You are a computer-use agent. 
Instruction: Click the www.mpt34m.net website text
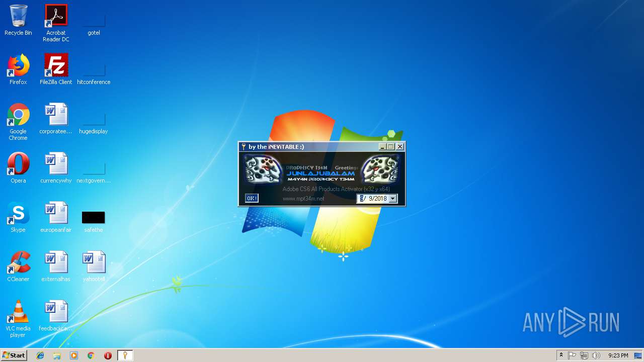[x=303, y=199]
